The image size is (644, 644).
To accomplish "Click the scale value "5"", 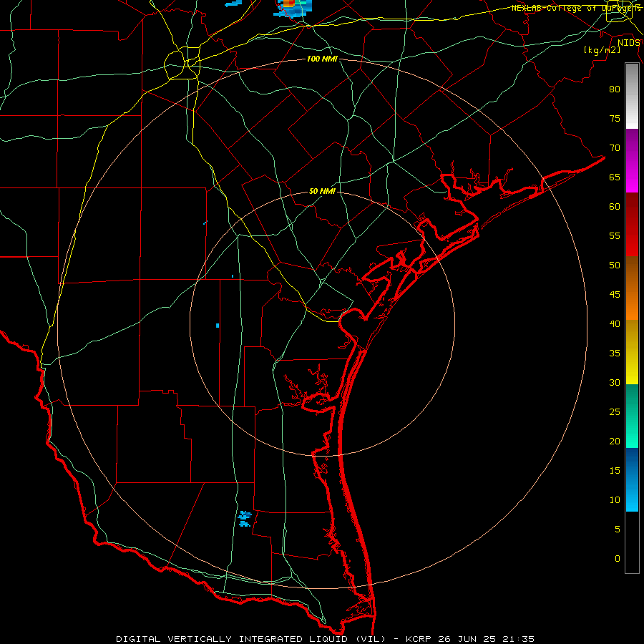I will 618,530.
